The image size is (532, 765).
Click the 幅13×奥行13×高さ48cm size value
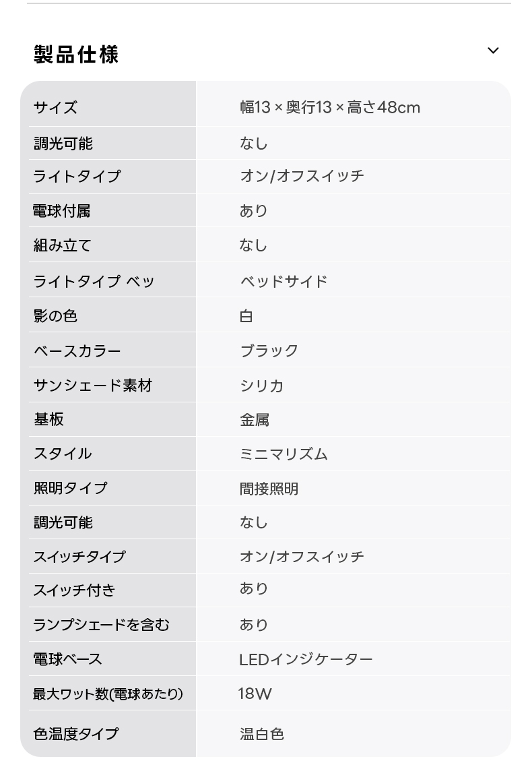pos(330,108)
